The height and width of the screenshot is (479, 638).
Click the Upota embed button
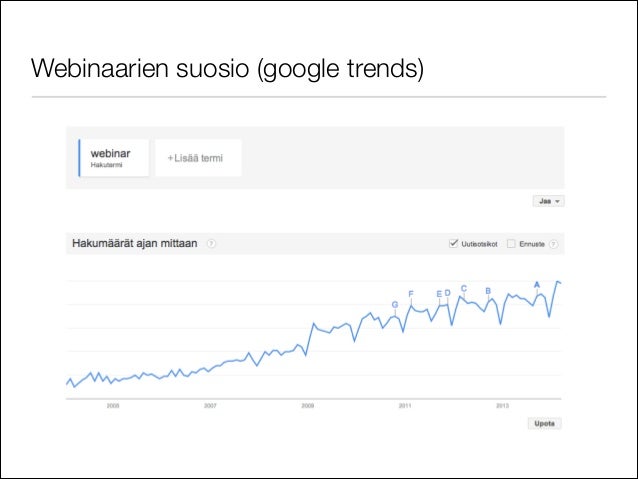pos(544,424)
